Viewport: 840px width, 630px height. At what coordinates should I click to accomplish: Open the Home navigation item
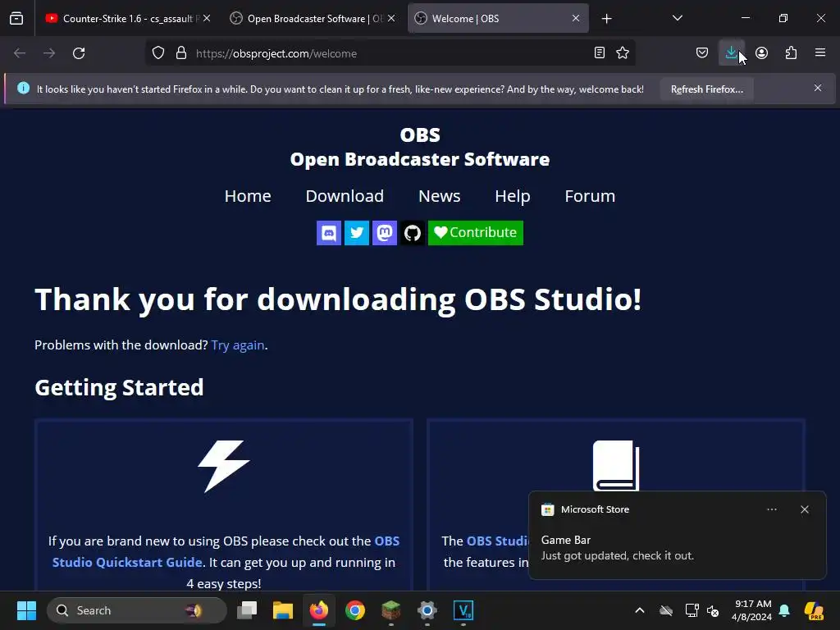point(248,196)
